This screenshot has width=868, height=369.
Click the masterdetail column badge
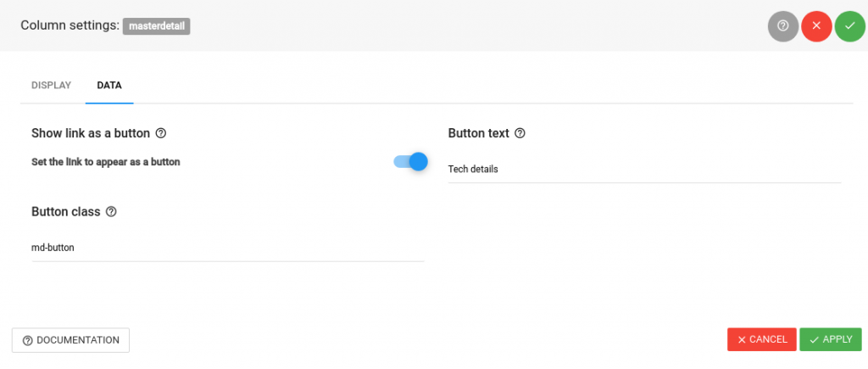[157, 26]
